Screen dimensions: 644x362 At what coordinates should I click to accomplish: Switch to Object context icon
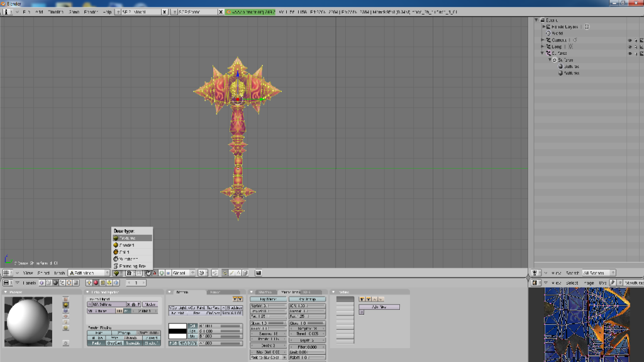[x=62, y=283]
